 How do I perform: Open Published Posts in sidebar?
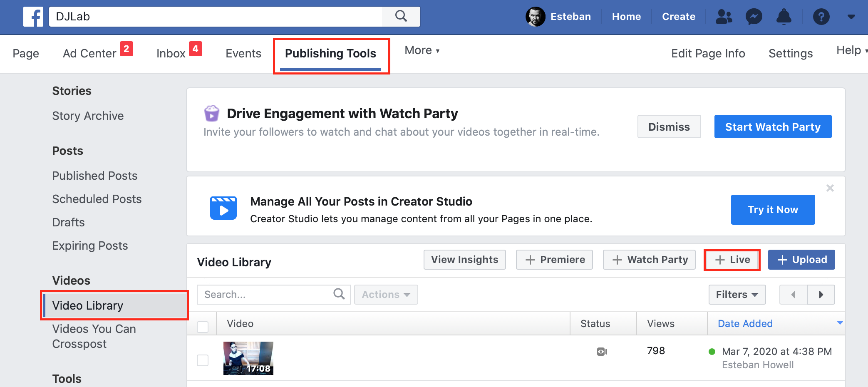pyautogui.click(x=95, y=176)
